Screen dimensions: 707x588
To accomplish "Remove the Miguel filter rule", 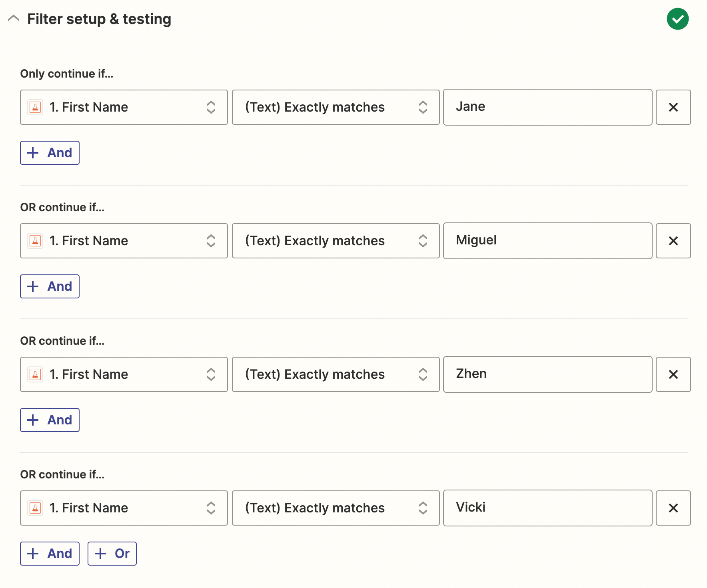I will 673,241.
